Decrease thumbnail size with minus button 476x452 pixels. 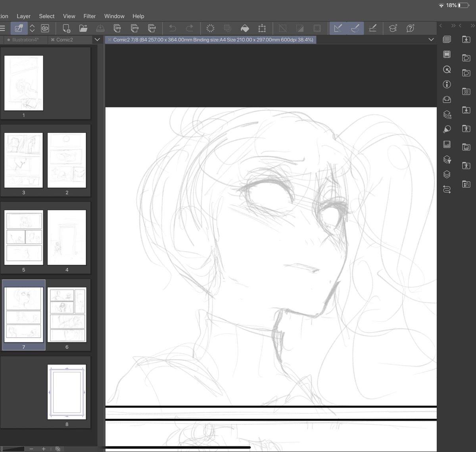(31, 449)
